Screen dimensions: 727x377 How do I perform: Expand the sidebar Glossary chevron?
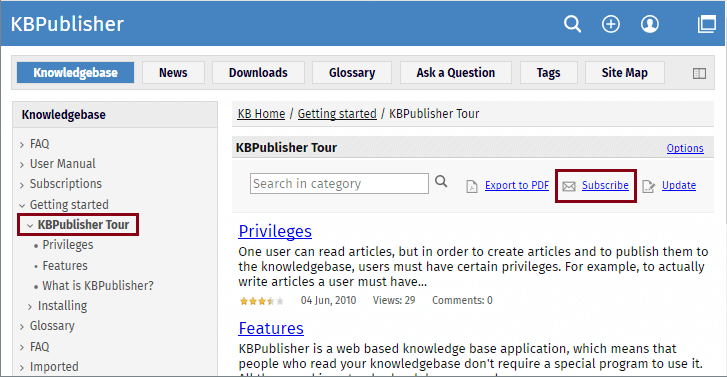point(22,326)
